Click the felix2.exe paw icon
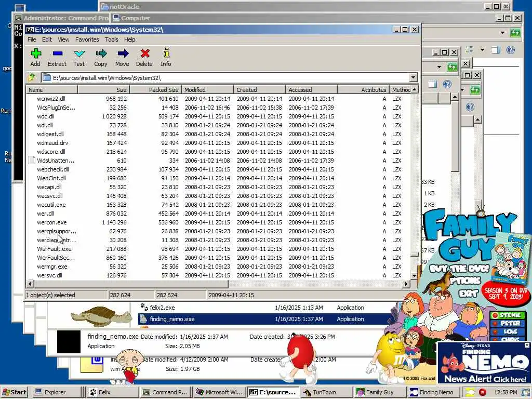This screenshot has width=532, height=399. 144,308
